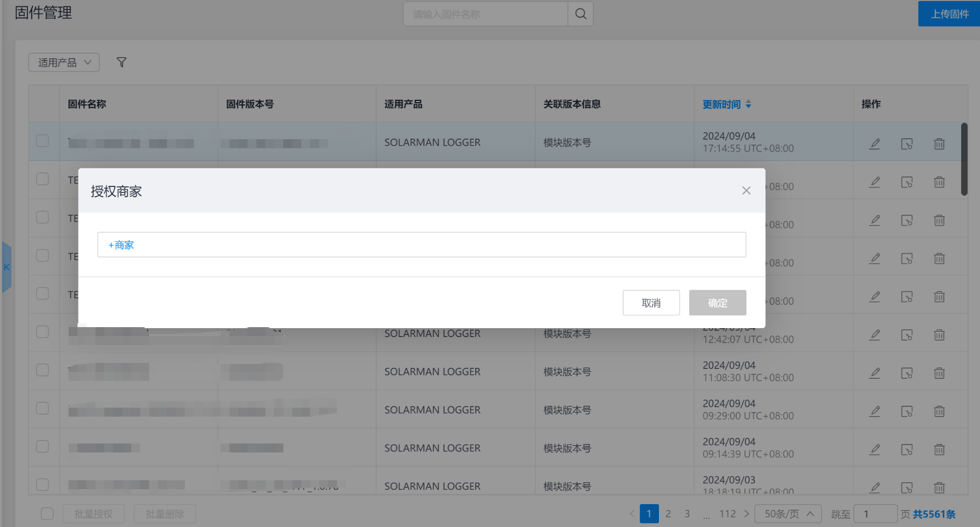Click the trash icon for 11:08:30 row
Image resolution: width=980 pixels, height=527 pixels.
point(939,373)
